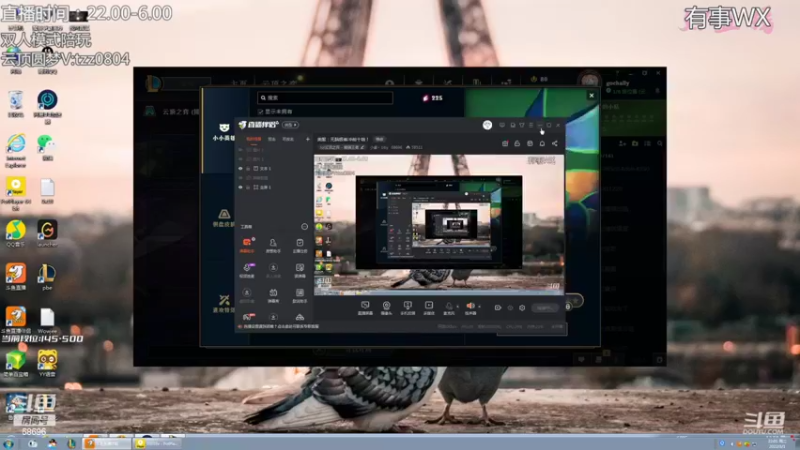800x450 pixels.
Task: Select the PotPlayer taskbar button
Action: [158, 443]
